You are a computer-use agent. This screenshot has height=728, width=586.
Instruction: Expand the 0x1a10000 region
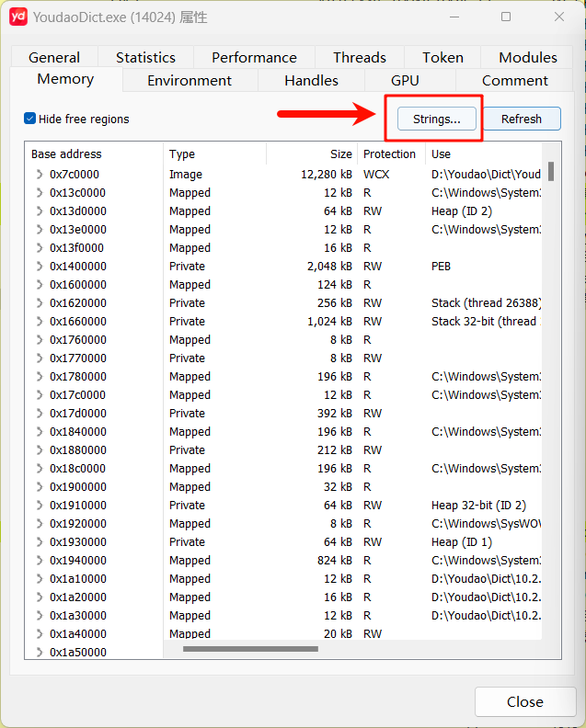tap(40, 578)
